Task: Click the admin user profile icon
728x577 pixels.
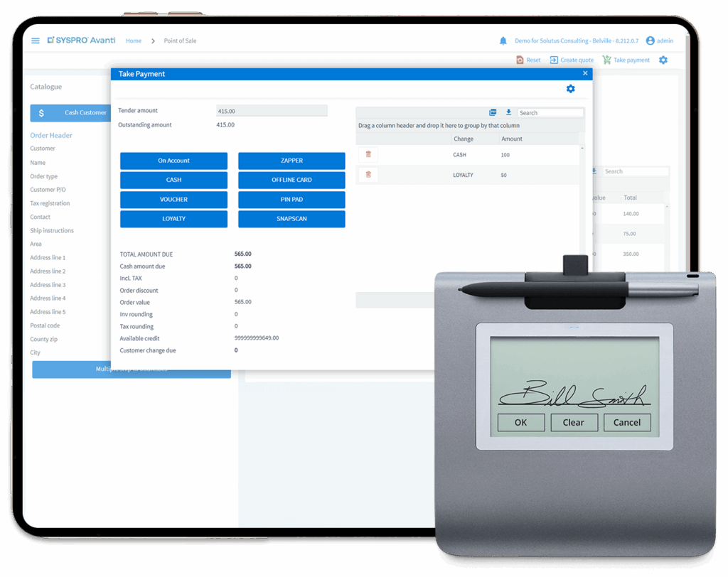Action: [x=651, y=41]
